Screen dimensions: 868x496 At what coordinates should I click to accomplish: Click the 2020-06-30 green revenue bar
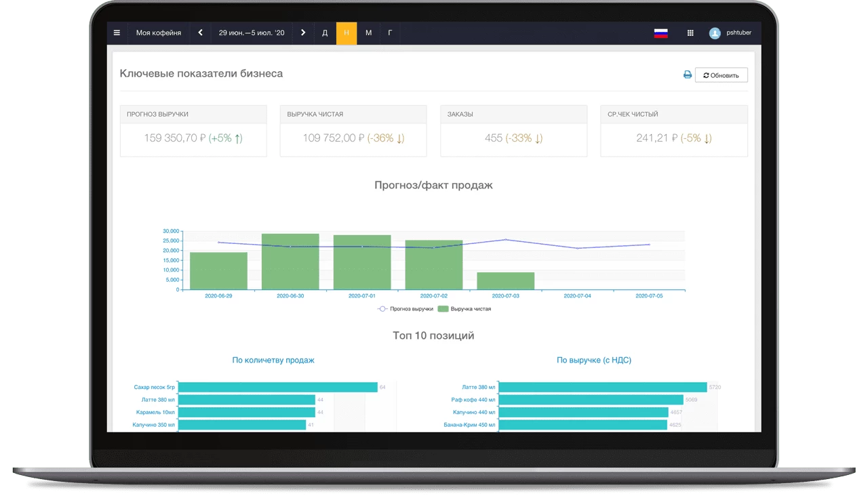click(x=290, y=262)
